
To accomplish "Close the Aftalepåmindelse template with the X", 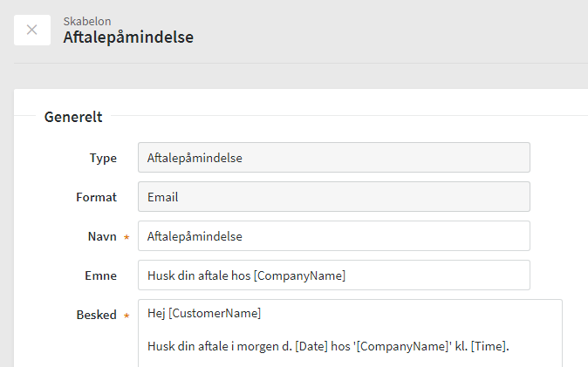I will [x=32, y=30].
